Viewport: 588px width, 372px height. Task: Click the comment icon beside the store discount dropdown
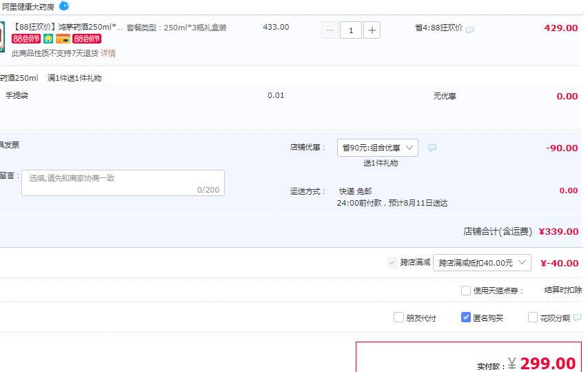click(x=432, y=148)
